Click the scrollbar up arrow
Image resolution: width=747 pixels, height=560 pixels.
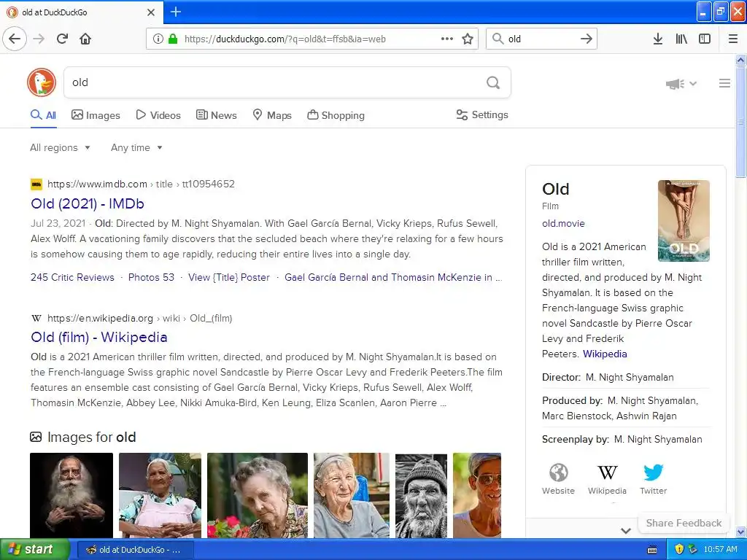coord(740,60)
